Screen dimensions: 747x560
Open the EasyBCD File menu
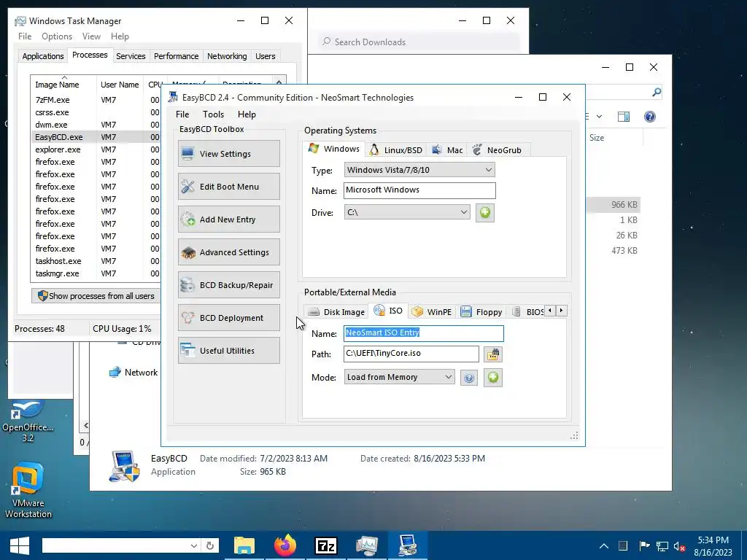tap(182, 114)
